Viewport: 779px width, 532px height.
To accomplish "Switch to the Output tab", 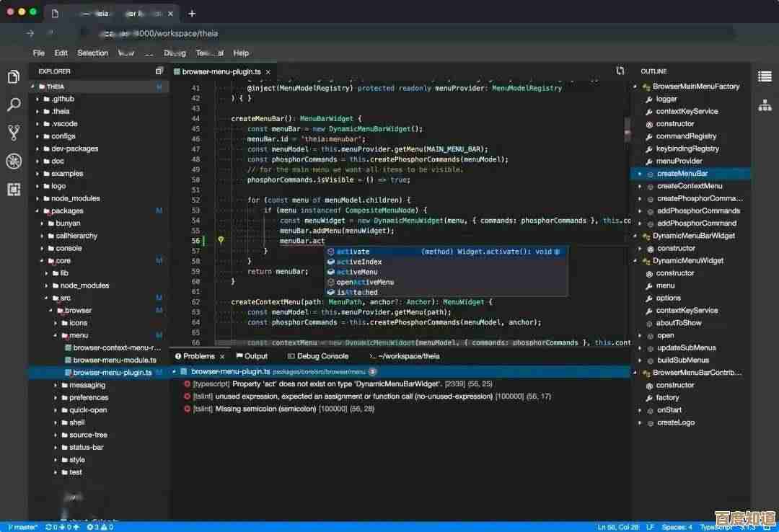I will coord(252,355).
